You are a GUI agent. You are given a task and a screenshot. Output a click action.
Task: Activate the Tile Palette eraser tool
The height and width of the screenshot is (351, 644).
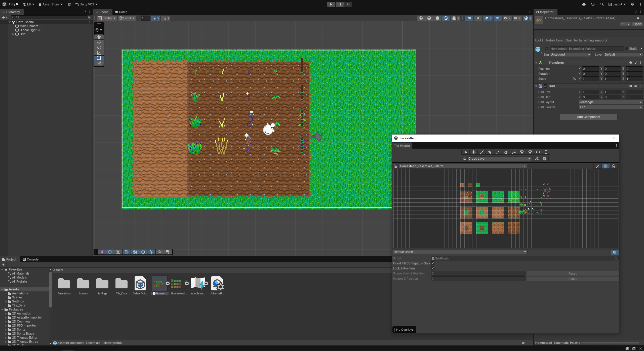(506, 152)
